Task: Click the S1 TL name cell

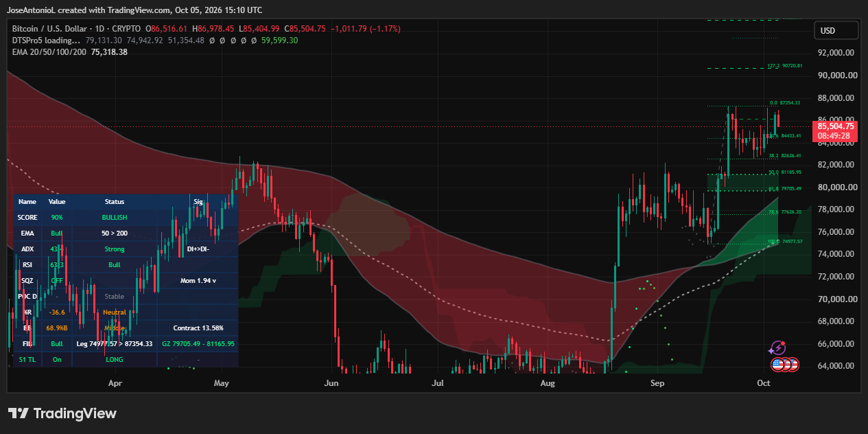Action: (x=27, y=360)
